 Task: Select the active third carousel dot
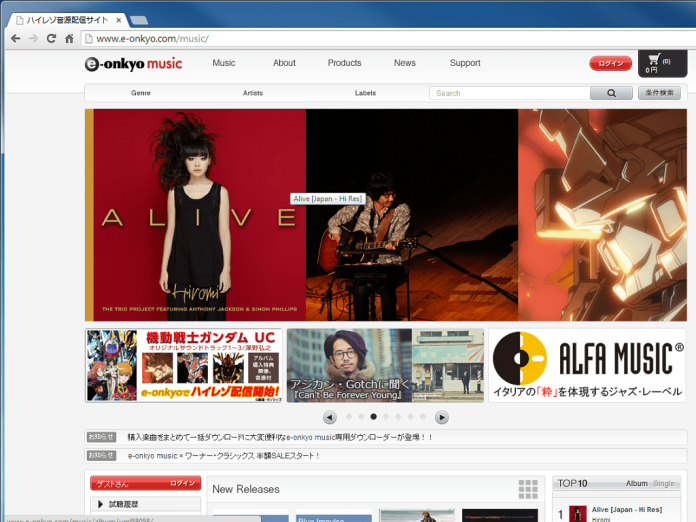(x=374, y=417)
